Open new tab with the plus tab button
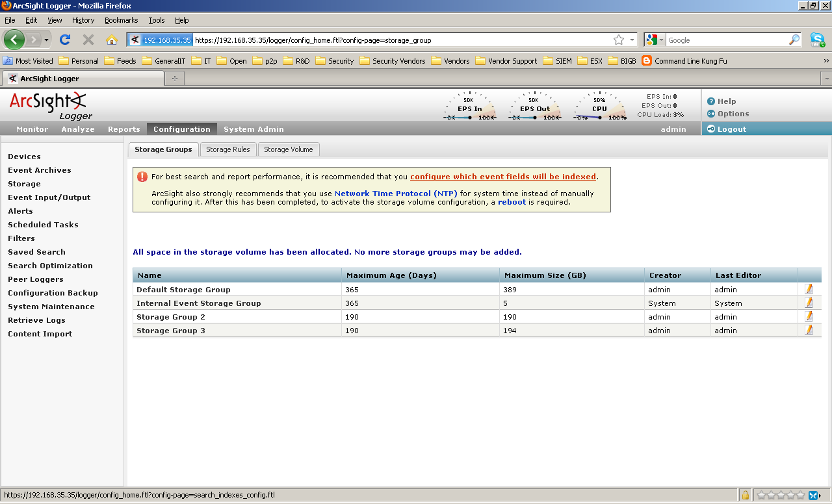 [174, 78]
